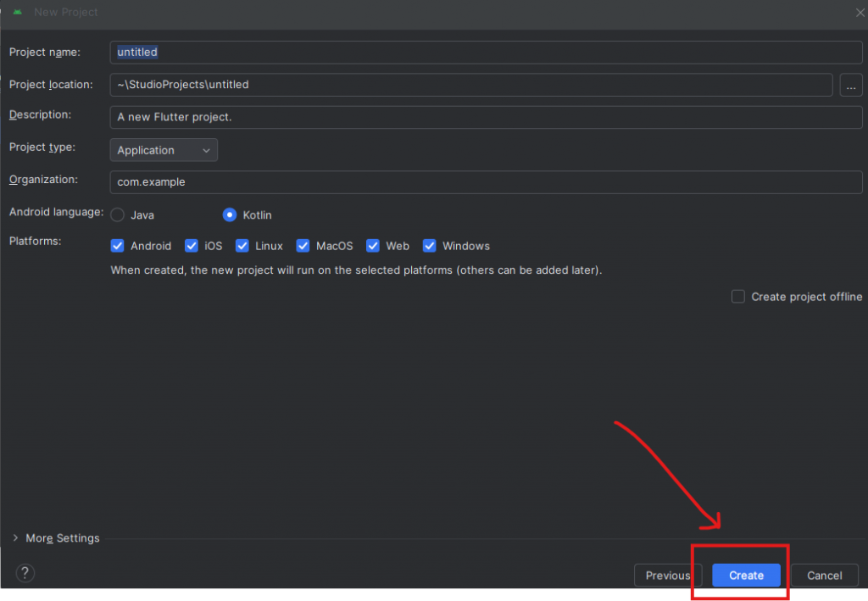The height and width of the screenshot is (601, 868).
Task: Disable the Linux platform checkbox
Action: click(x=242, y=246)
